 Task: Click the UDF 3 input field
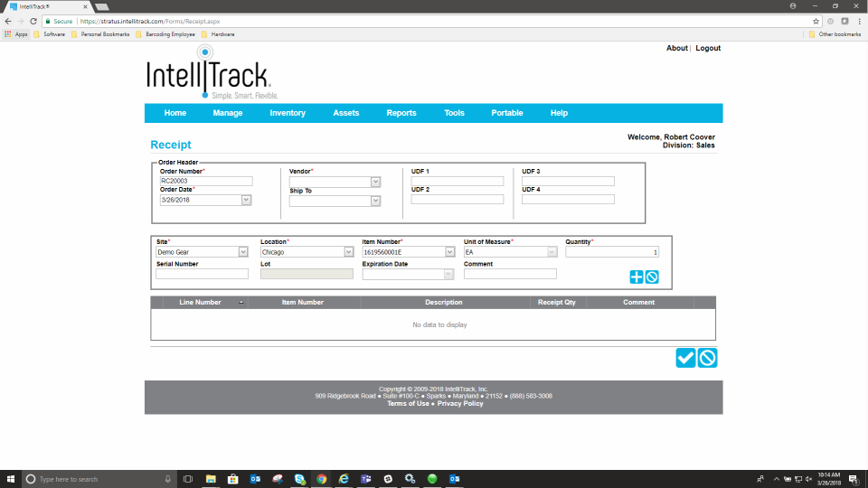(x=568, y=181)
